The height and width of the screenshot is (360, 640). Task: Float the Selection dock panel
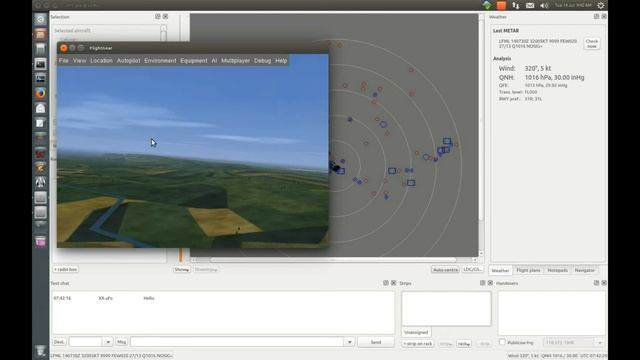coord(158,16)
